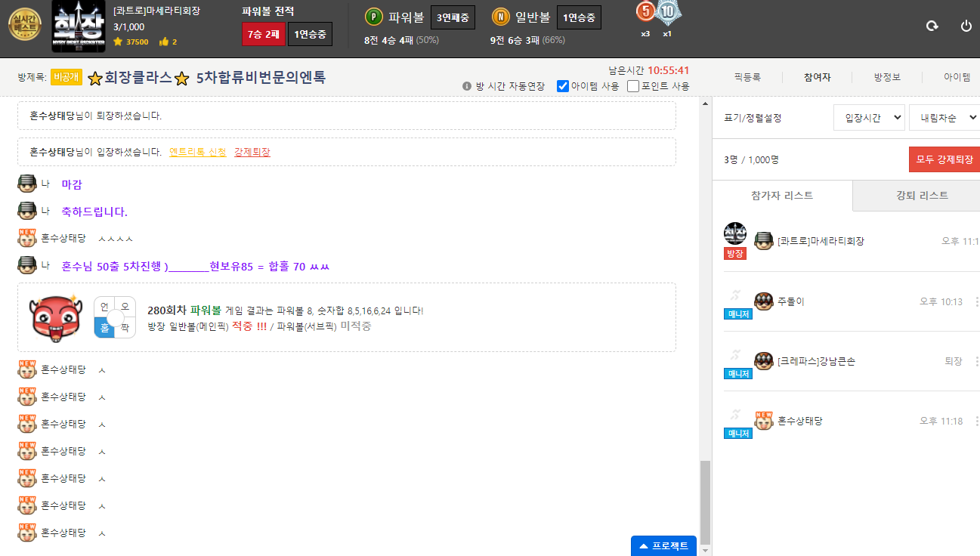Switch to the 픽등록 tab
Viewport: 980px width, 556px height.
747,77
